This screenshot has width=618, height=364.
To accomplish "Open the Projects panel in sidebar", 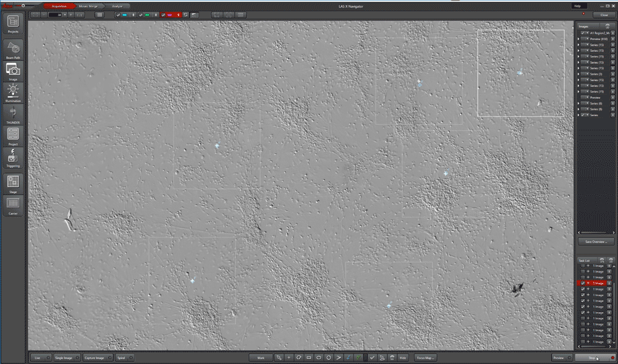I will click(13, 23).
